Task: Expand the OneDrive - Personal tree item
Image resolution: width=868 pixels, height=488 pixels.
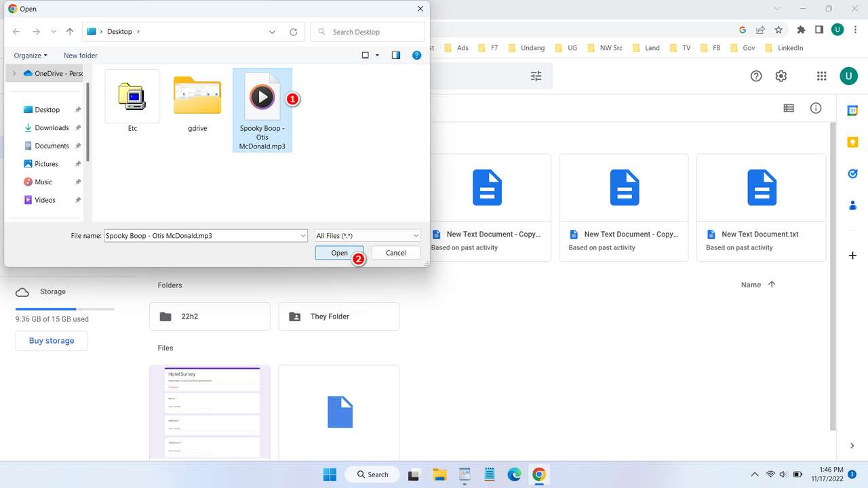Action: 14,73
